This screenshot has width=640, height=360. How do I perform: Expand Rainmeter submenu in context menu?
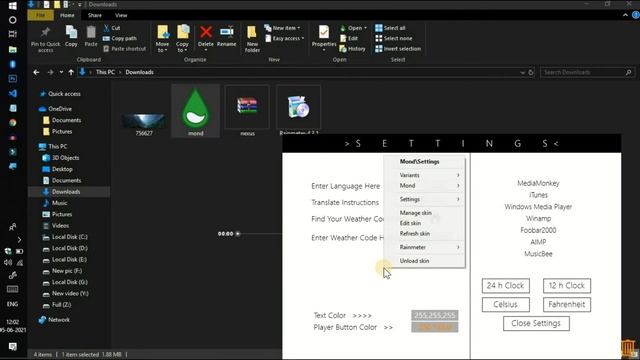424,247
